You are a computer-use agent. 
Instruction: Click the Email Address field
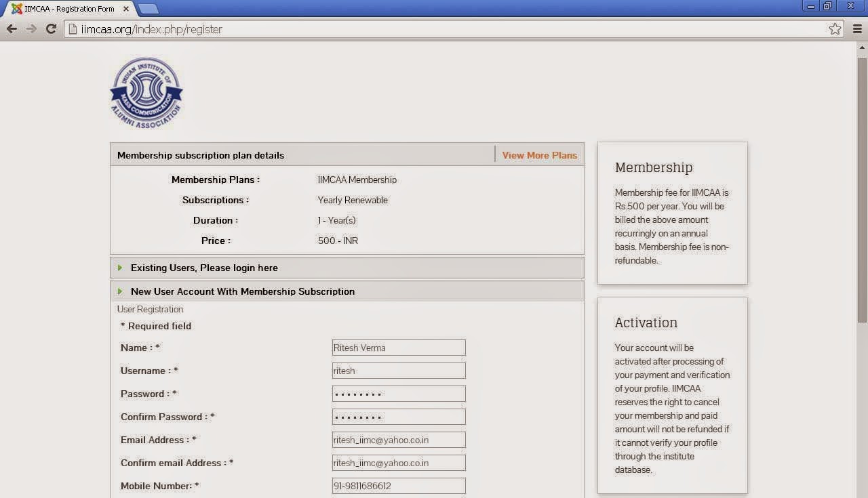399,440
